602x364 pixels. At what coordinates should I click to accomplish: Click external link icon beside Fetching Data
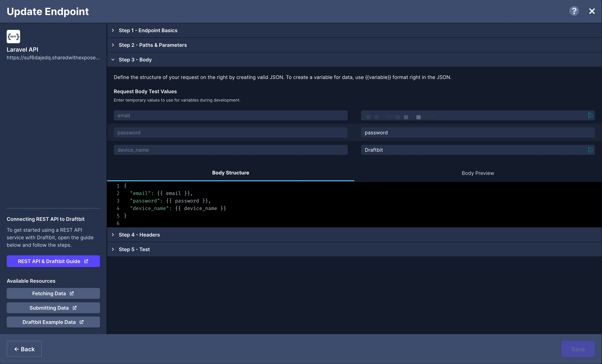click(x=72, y=293)
